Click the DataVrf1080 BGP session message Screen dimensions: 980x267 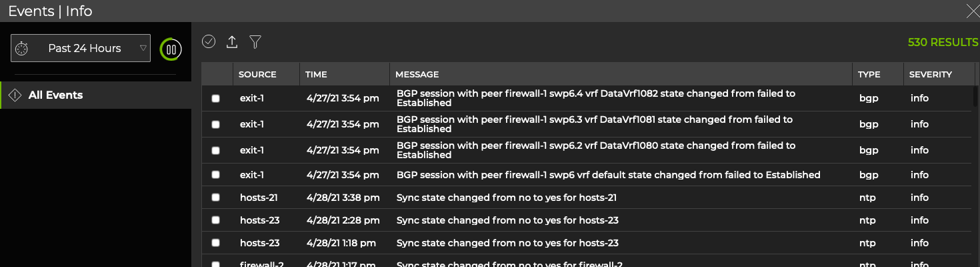pos(595,150)
